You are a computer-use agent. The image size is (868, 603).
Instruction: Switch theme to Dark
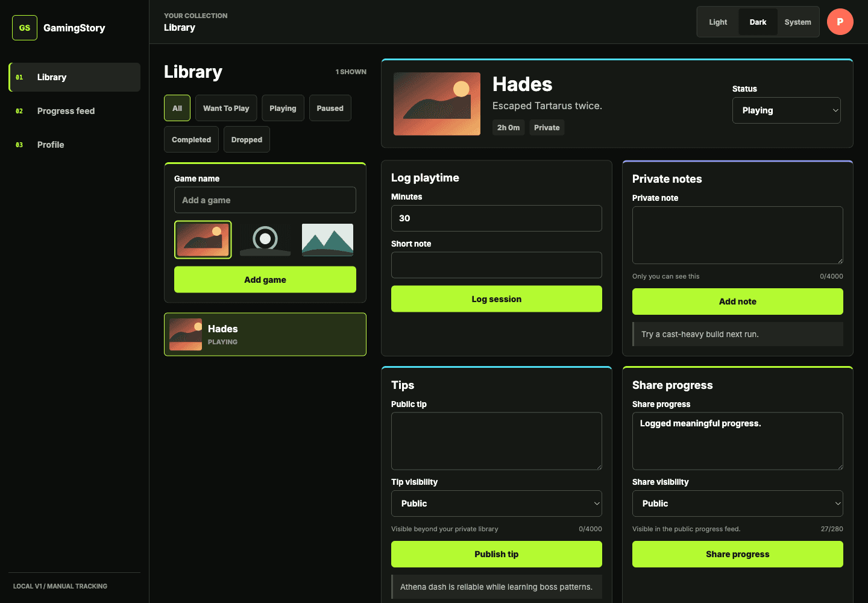(x=758, y=22)
